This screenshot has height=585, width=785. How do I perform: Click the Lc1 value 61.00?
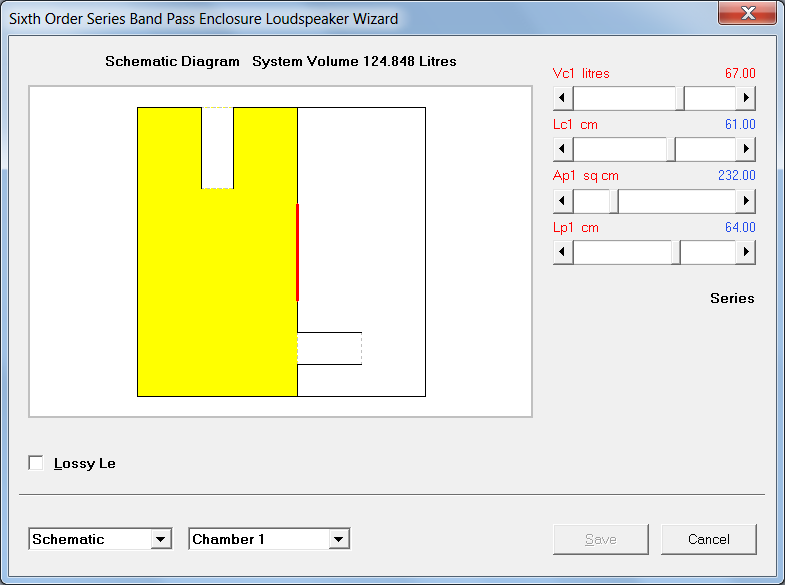coord(740,124)
